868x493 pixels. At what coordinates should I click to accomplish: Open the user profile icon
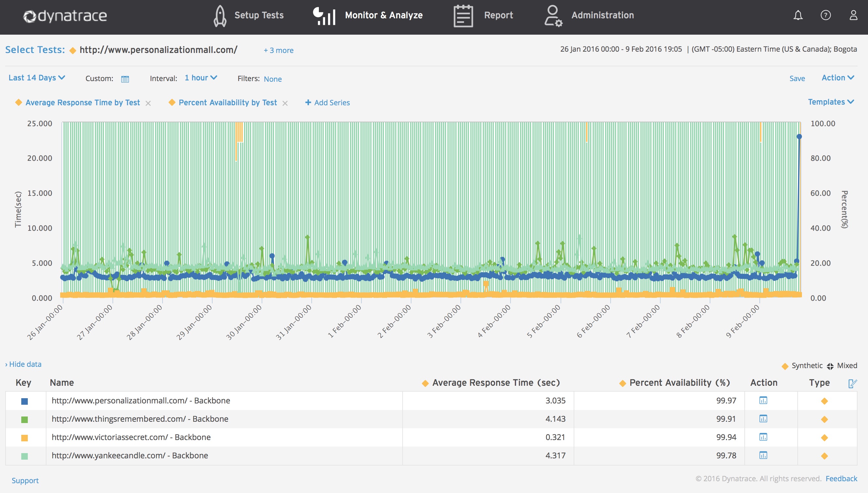(x=853, y=15)
